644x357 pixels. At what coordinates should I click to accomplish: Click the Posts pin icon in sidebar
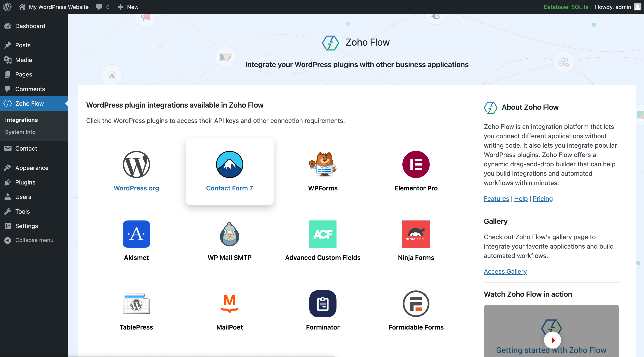click(x=8, y=45)
